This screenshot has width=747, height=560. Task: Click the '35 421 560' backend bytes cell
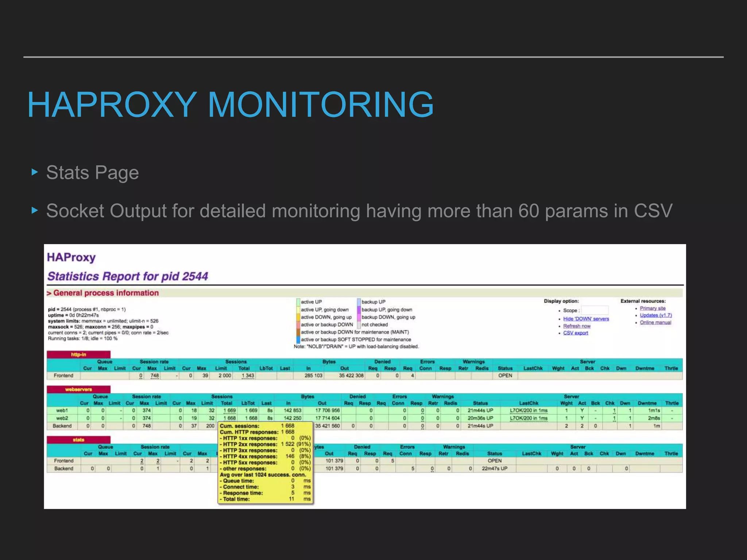[x=328, y=426]
